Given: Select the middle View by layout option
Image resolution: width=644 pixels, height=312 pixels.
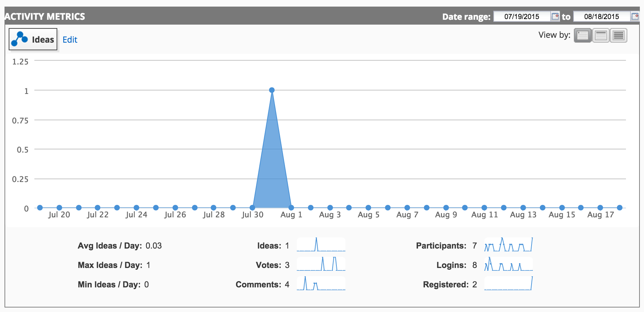Looking at the screenshot, I should (x=601, y=35).
